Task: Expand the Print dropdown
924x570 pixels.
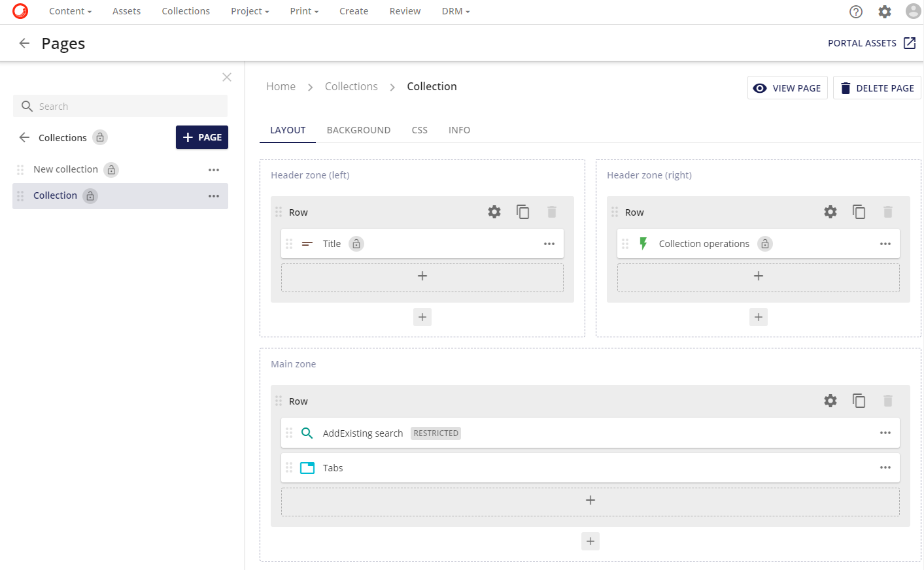Action: 303,11
